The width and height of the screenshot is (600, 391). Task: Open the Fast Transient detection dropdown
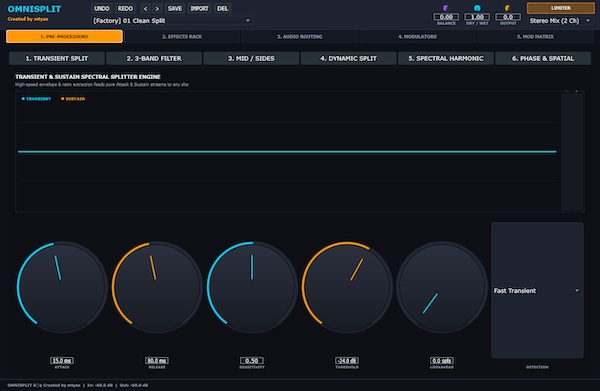coord(537,290)
